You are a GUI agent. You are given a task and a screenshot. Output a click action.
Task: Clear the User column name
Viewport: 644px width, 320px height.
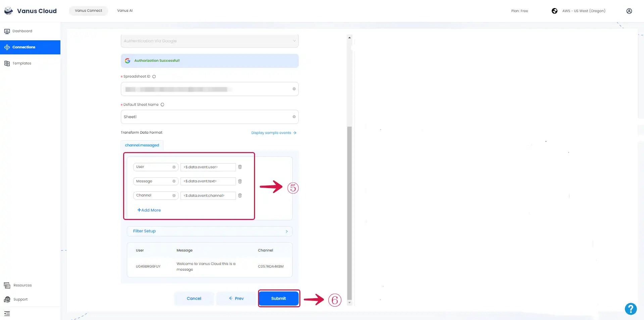(x=174, y=167)
